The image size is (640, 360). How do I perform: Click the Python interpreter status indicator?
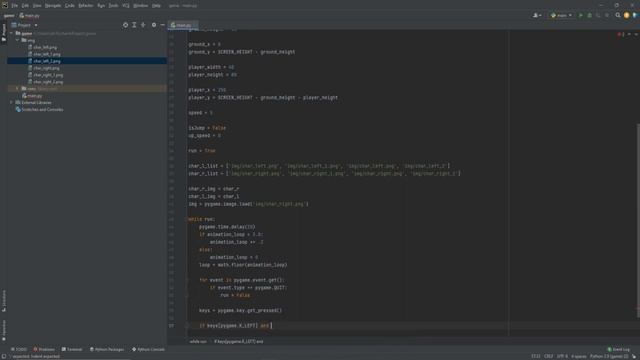609,356
